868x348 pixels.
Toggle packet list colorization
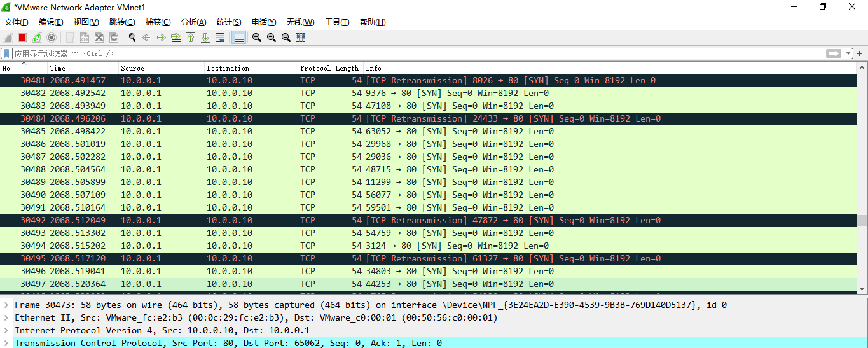(238, 38)
